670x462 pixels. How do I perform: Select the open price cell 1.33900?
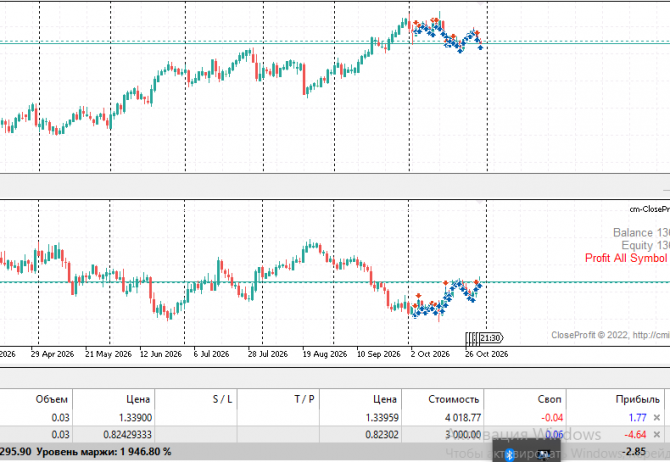[134, 418]
